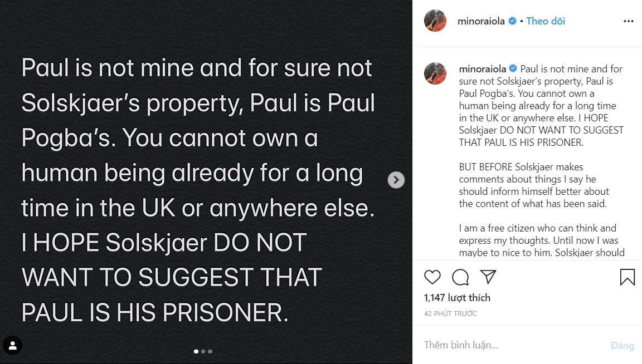
Task: Click minoraiola's username in the caption text
Action: click(x=483, y=68)
